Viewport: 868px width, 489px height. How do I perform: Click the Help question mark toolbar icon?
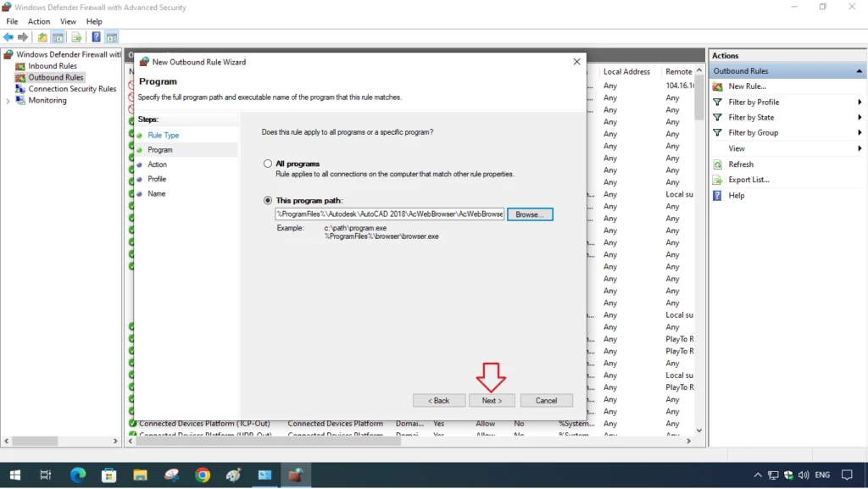[96, 36]
